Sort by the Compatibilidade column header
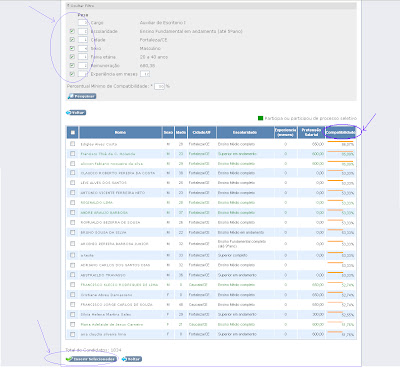The image size is (400, 368). pyautogui.click(x=340, y=132)
